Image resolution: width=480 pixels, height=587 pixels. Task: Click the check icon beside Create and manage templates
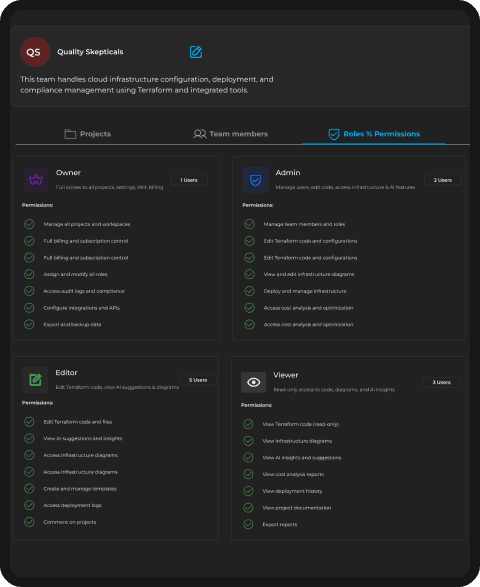(29, 489)
